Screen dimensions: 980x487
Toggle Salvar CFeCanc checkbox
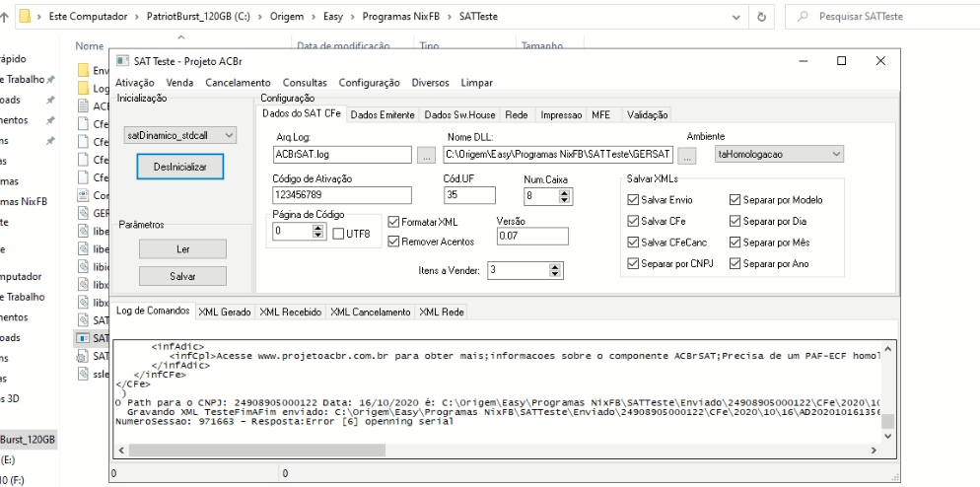(x=633, y=243)
